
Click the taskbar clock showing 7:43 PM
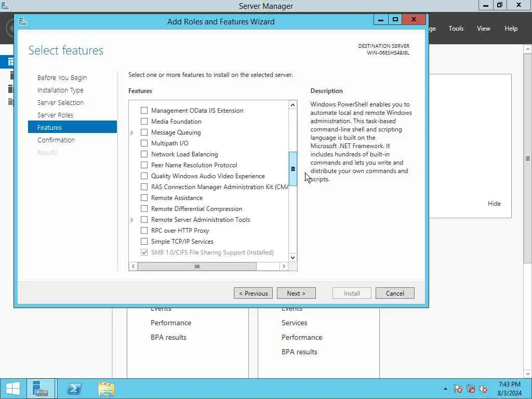pos(509,389)
